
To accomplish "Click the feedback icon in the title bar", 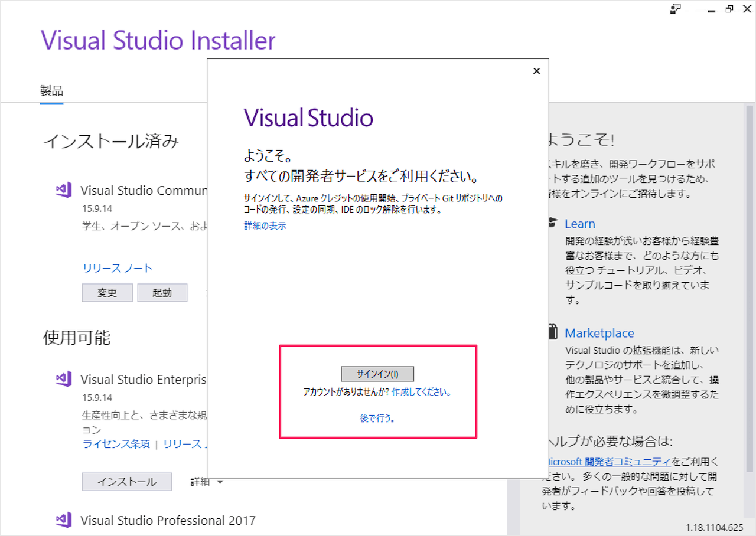I will [676, 9].
